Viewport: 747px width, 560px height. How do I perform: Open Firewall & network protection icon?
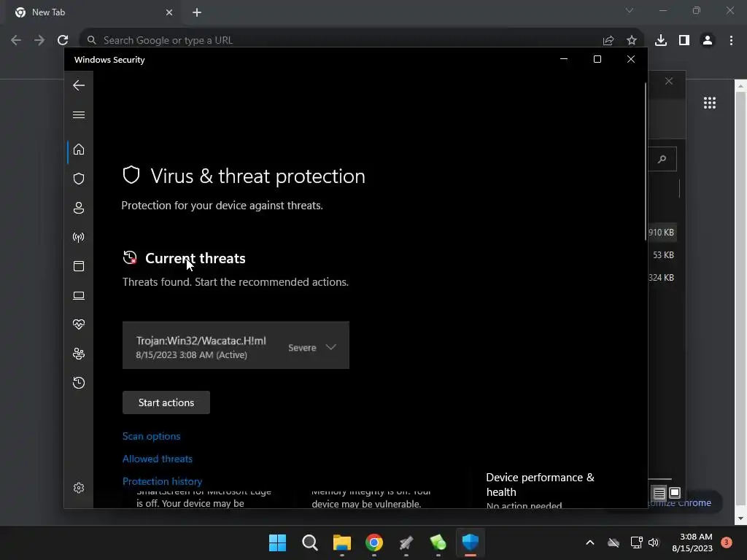tap(79, 237)
